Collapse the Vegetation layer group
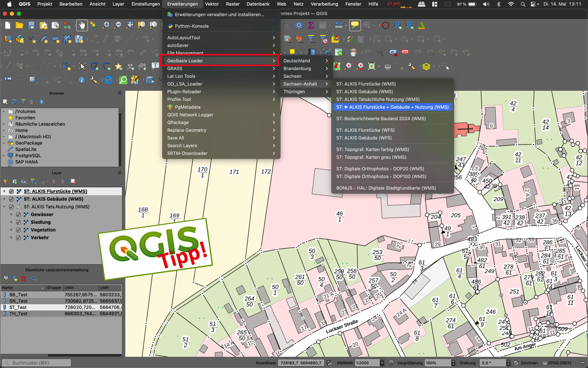 point(11,230)
